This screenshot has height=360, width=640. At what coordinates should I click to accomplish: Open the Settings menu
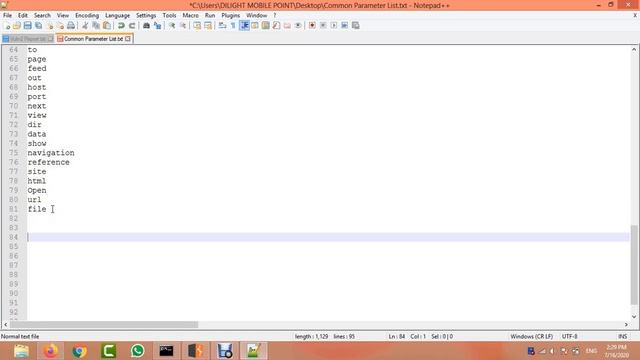(x=146, y=16)
